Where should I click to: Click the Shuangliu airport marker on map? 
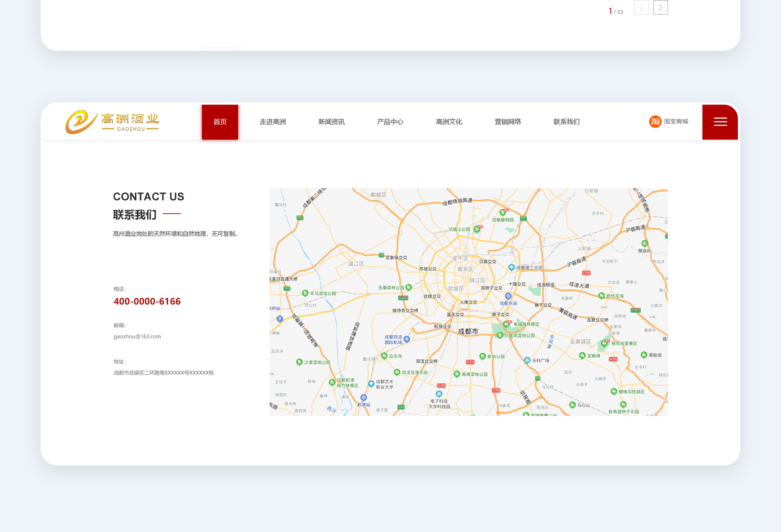tap(407, 339)
